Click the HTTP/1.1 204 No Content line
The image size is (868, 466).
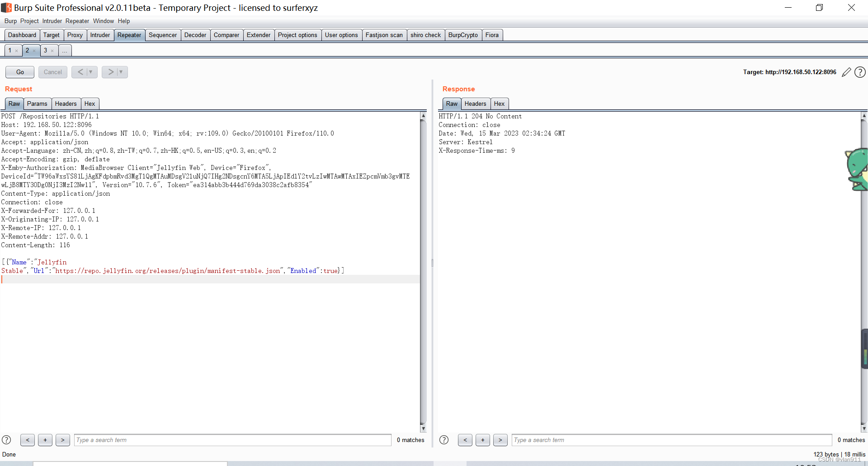coord(480,116)
